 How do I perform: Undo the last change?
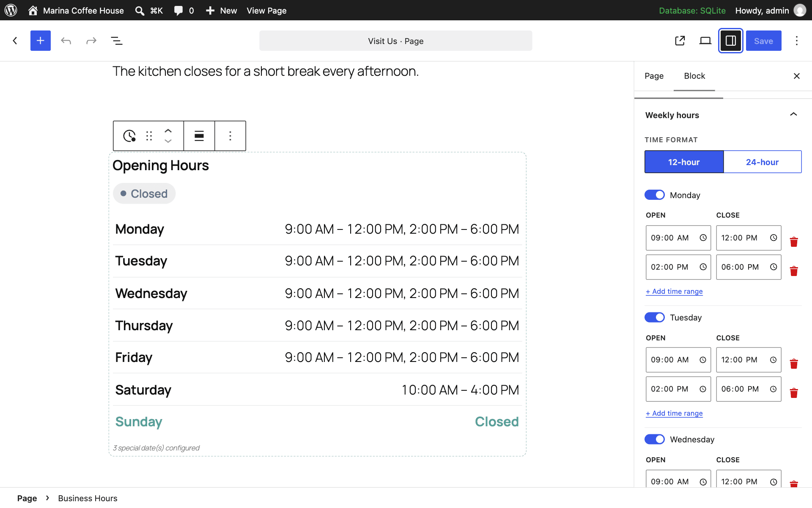pyautogui.click(x=66, y=41)
